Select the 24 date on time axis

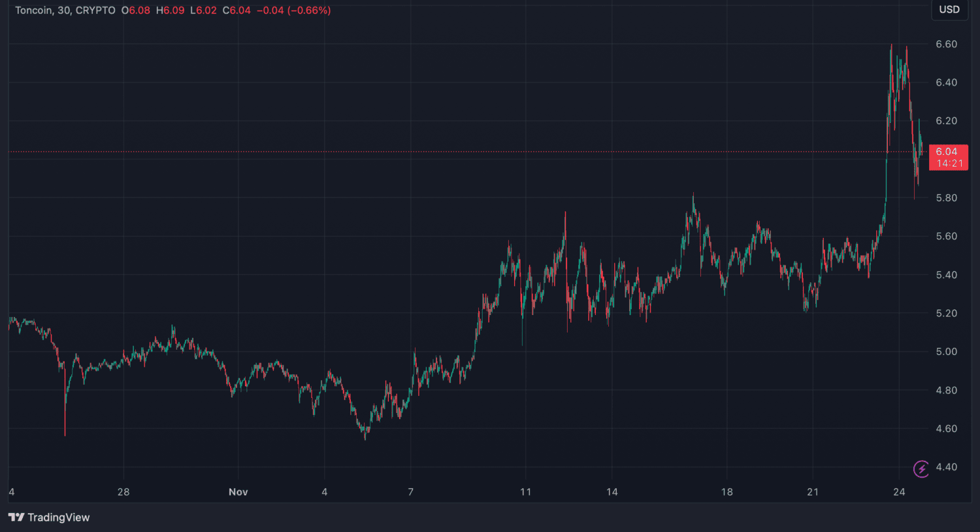(x=899, y=492)
